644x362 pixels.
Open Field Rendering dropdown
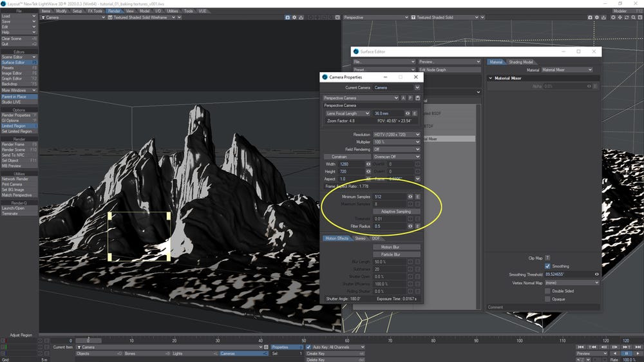coord(397,149)
